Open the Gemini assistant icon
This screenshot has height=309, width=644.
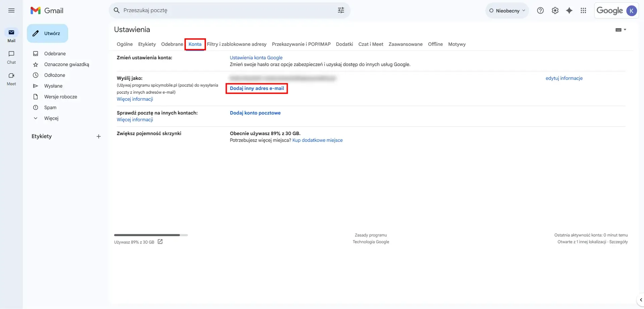(x=570, y=10)
